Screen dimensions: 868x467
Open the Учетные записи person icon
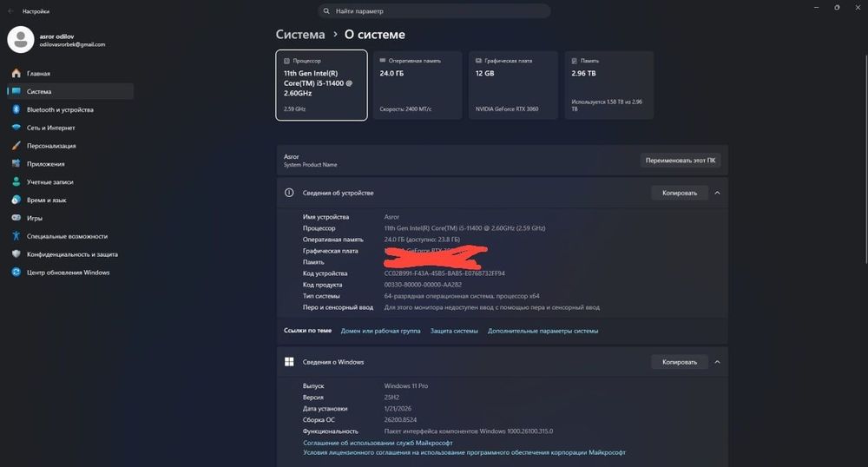click(16, 181)
